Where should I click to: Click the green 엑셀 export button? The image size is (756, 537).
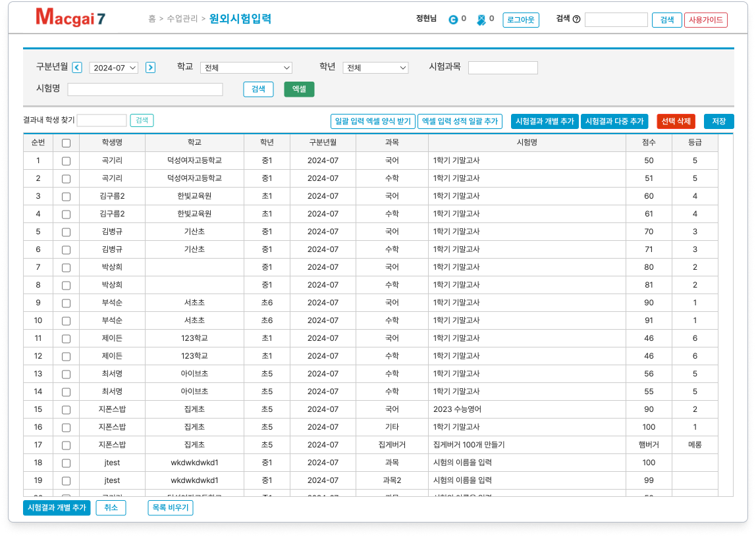click(299, 89)
